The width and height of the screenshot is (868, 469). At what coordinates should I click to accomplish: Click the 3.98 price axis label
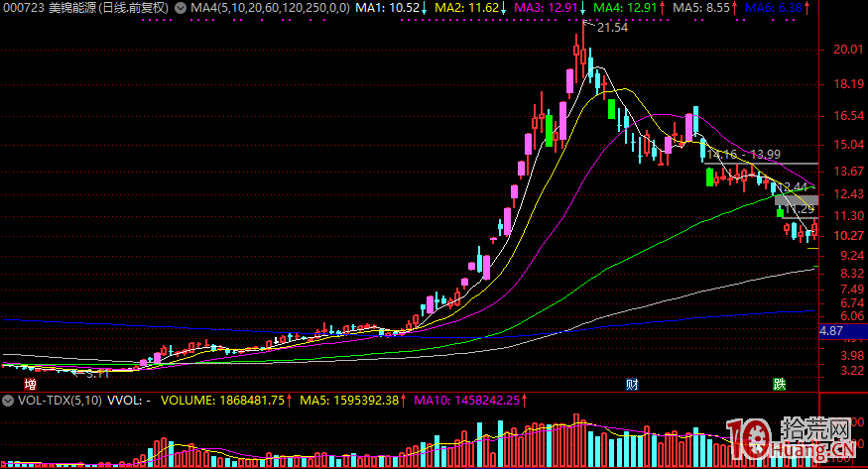coord(852,355)
